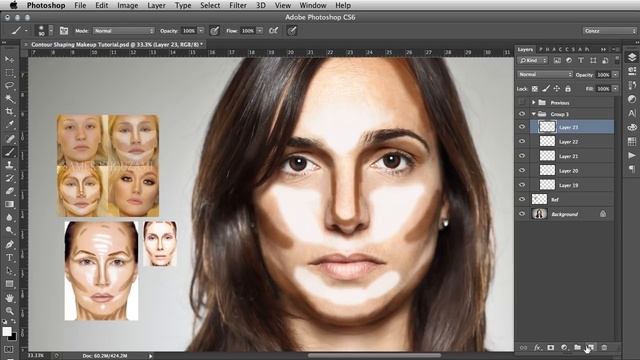Toggle pressure for opacity icon
This screenshot has width=640, height=360.
click(214, 31)
